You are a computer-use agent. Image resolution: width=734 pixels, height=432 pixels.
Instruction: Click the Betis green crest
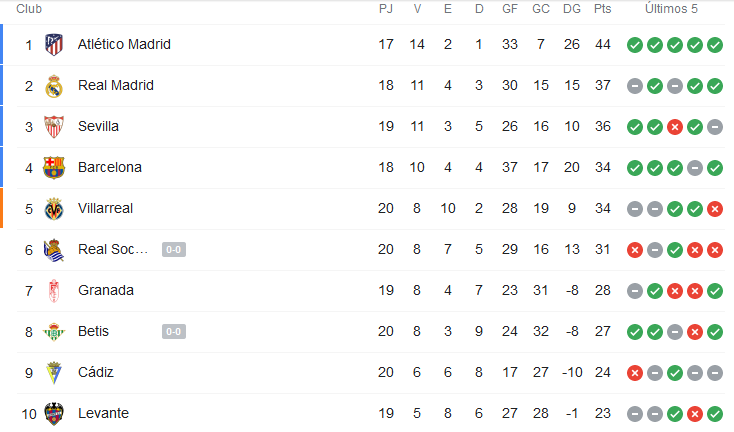[x=54, y=332]
